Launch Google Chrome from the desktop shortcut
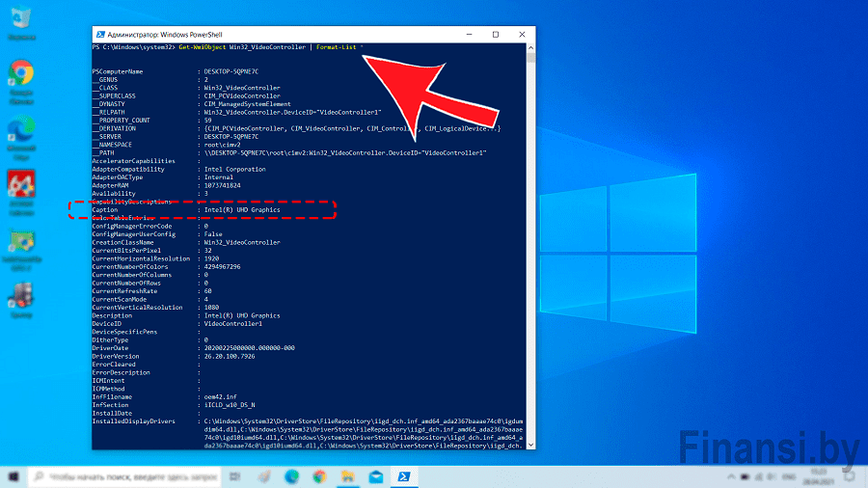Viewport: 868px width, 488px height. coord(21,81)
